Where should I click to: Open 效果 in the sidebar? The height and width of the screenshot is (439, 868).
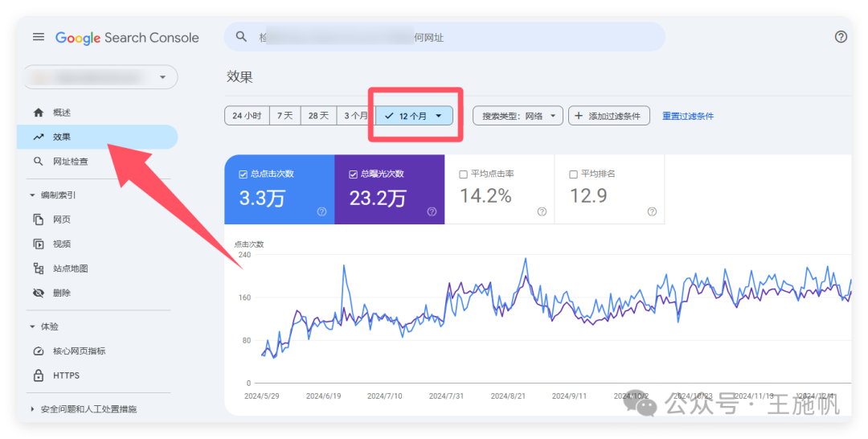click(x=97, y=137)
